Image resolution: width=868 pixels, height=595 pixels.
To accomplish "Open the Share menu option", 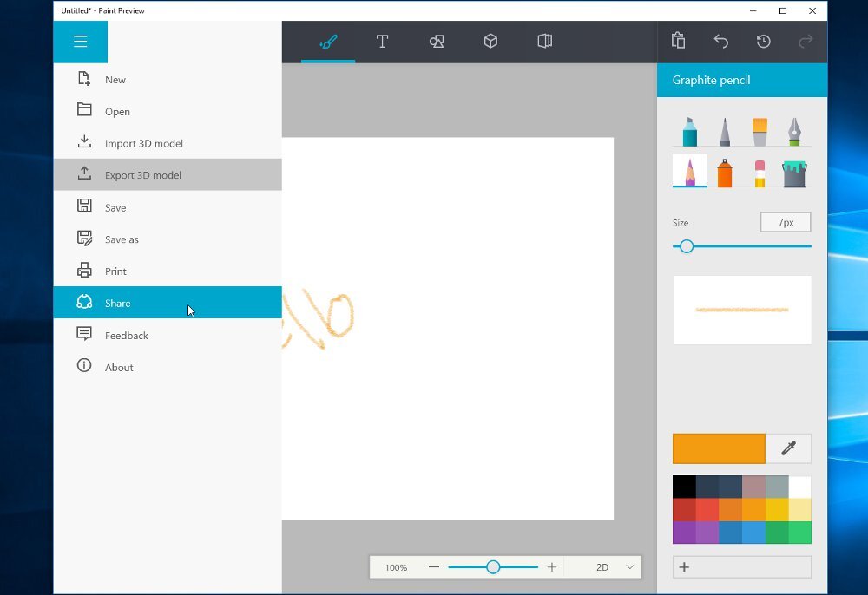I will pyautogui.click(x=117, y=304).
